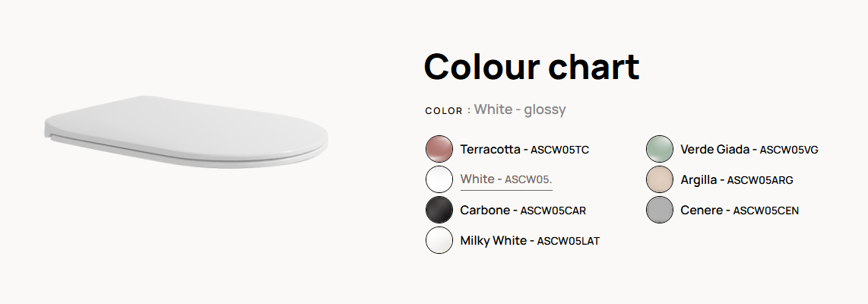Click the Carbone name text
The width and height of the screenshot is (868, 304).
tap(485, 210)
